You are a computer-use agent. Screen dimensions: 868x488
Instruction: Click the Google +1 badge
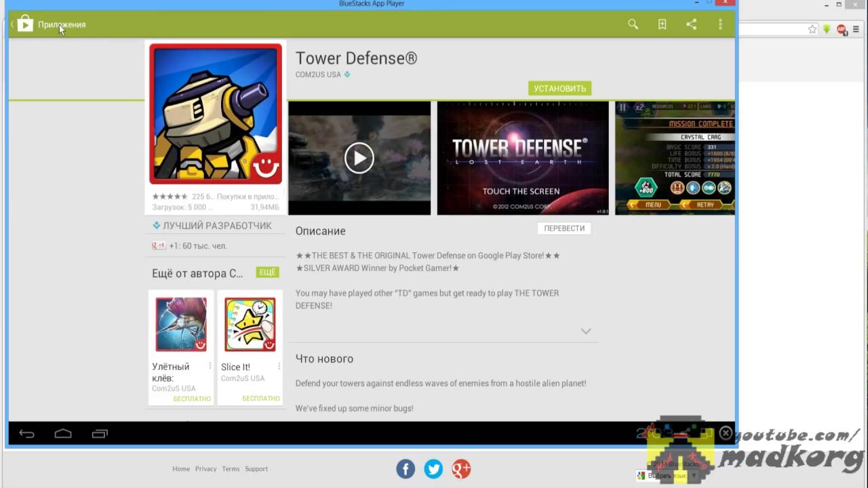point(159,246)
